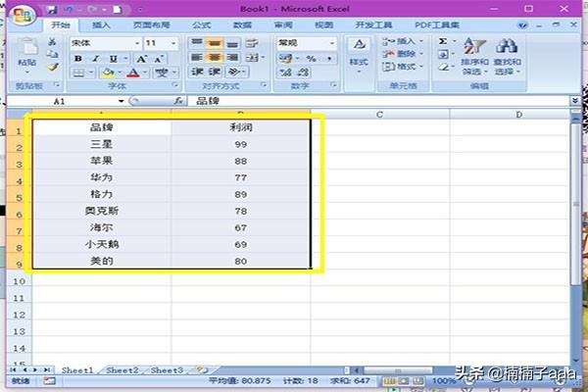Click the Insert Worksheet tab icon
588x392 pixels.
203,370
